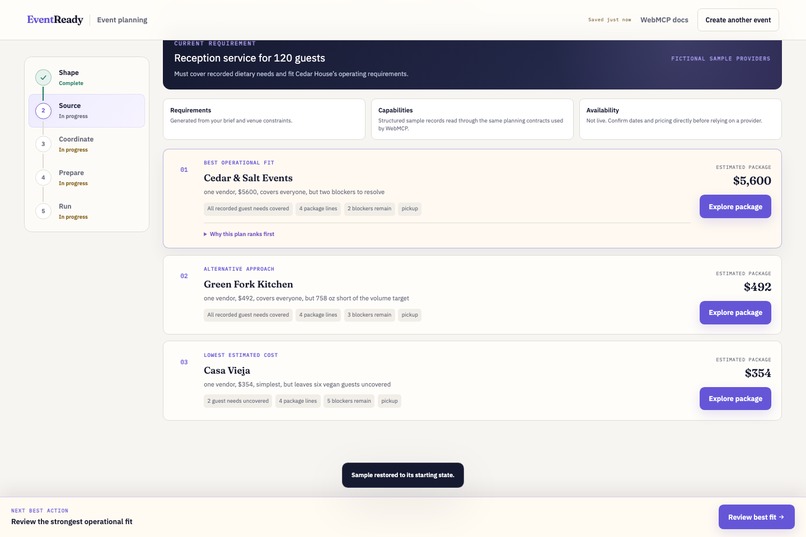Explore package for Cedar & Salt Events
Screen dimensions: 806x537
tap(735, 207)
